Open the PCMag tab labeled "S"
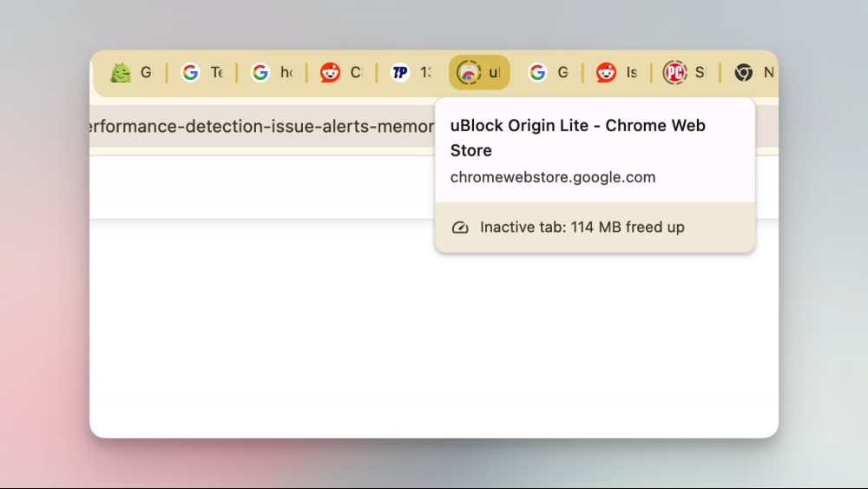The height and width of the screenshot is (489, 868). (686, 73)
